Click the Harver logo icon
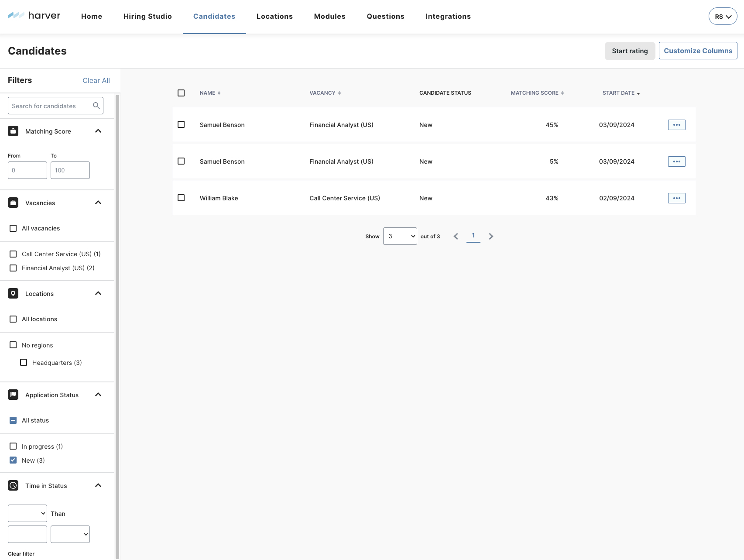The width and height of the screenshot is (744, 560). click(16, 16)
